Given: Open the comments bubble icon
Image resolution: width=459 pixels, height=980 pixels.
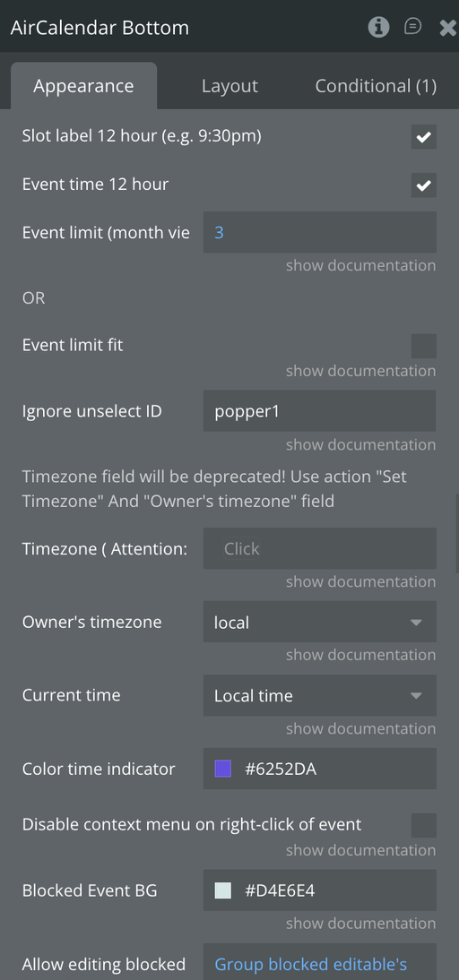Looking at the screenshot, I should pos(412,26).
